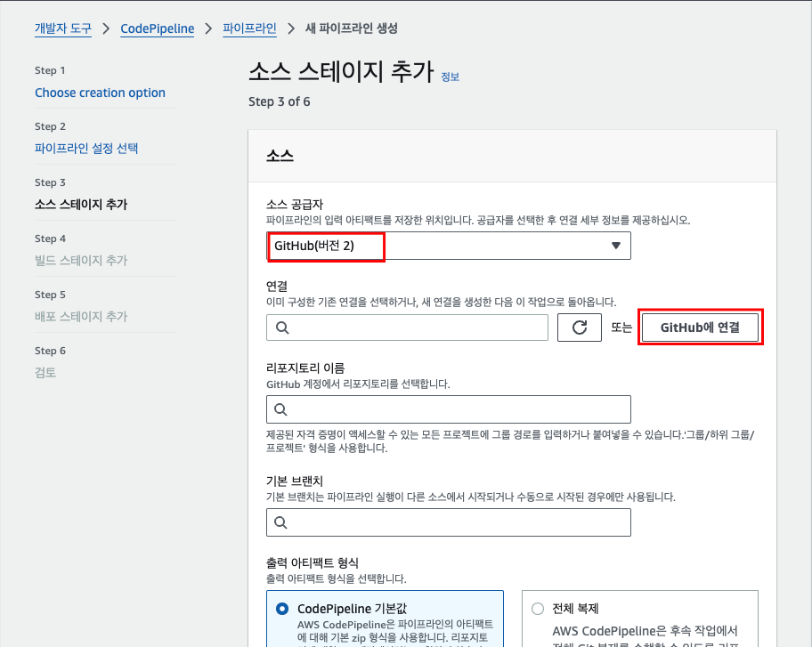Select the 전체 복제 radio option
This screenshot has height=647, width=812.
pyautogui.click(x=538, y=609)
